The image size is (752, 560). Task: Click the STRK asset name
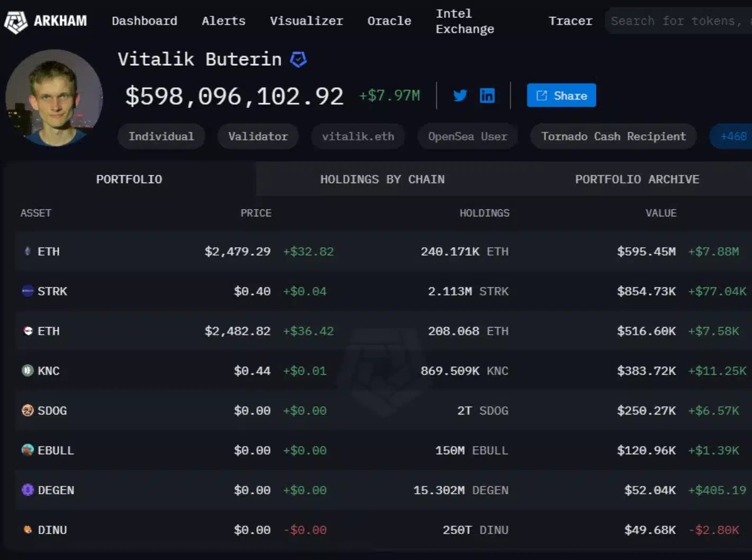(x=52, y=291)
